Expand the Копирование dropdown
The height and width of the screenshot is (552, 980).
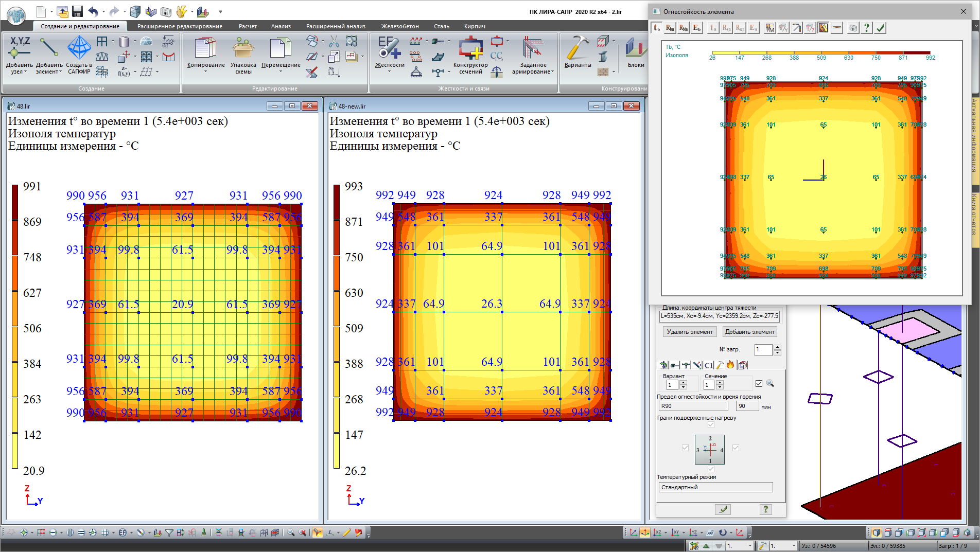click(206, 72)
